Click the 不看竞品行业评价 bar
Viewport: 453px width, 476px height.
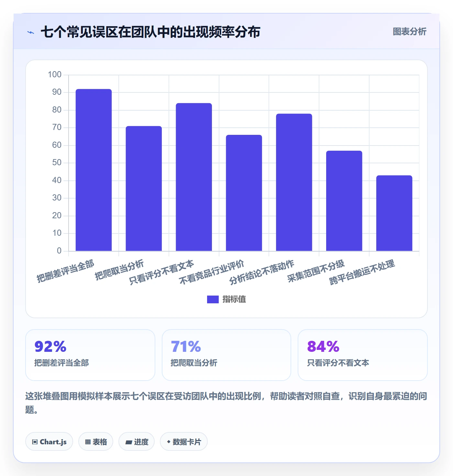point(244,193)
